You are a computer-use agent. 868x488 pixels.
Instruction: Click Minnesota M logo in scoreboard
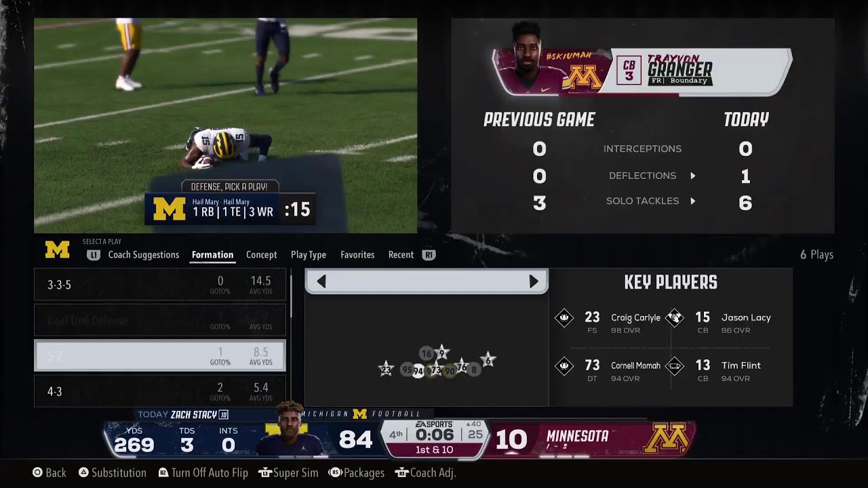[x=666, y=439]
